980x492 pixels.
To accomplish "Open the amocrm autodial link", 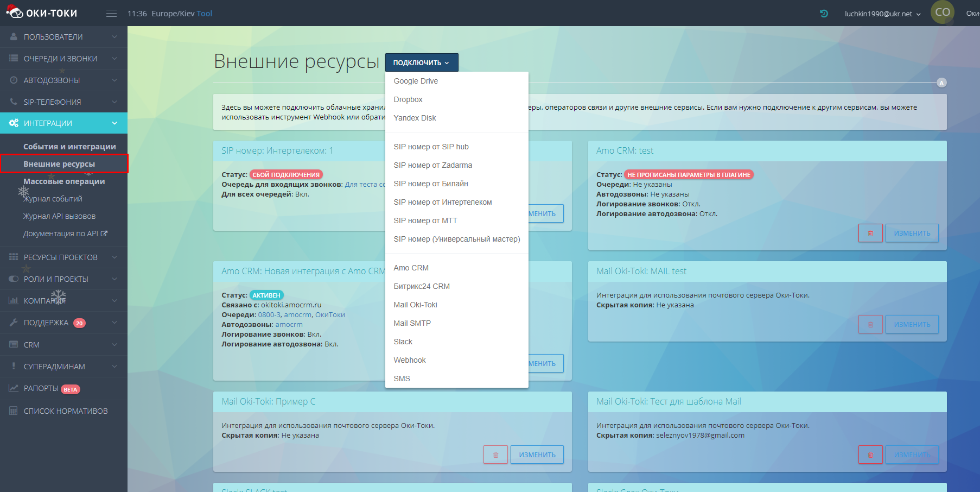I will pyautogui.click(x=289, y=325).
